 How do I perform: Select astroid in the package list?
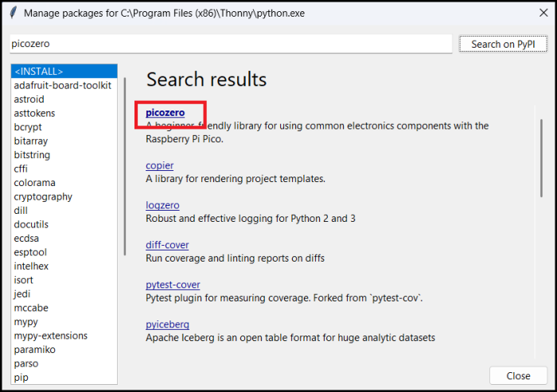(64, 99)
